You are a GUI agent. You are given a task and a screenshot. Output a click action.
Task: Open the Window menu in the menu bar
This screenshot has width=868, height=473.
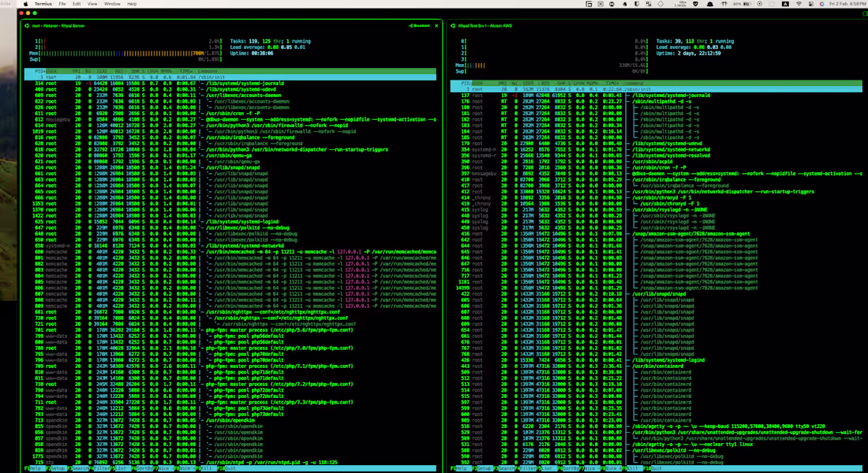[x=110, y=3]
